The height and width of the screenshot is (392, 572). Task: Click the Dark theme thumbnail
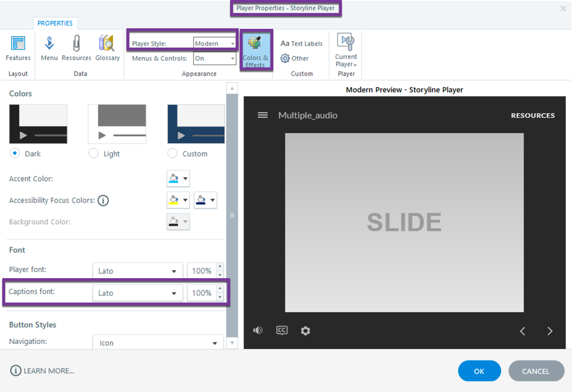pyautogui.click(x=38, y=124)
